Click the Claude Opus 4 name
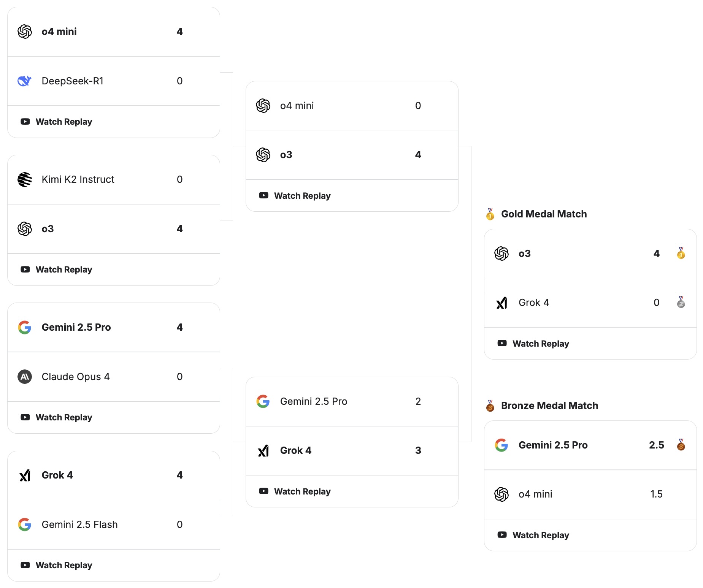 pyautogui.click(x=76, y=377)
